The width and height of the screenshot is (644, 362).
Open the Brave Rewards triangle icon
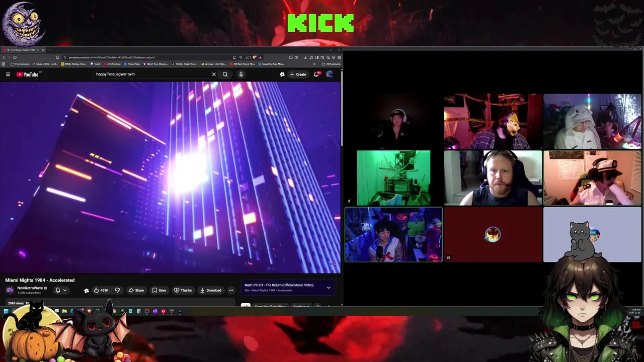pos(260,57)
